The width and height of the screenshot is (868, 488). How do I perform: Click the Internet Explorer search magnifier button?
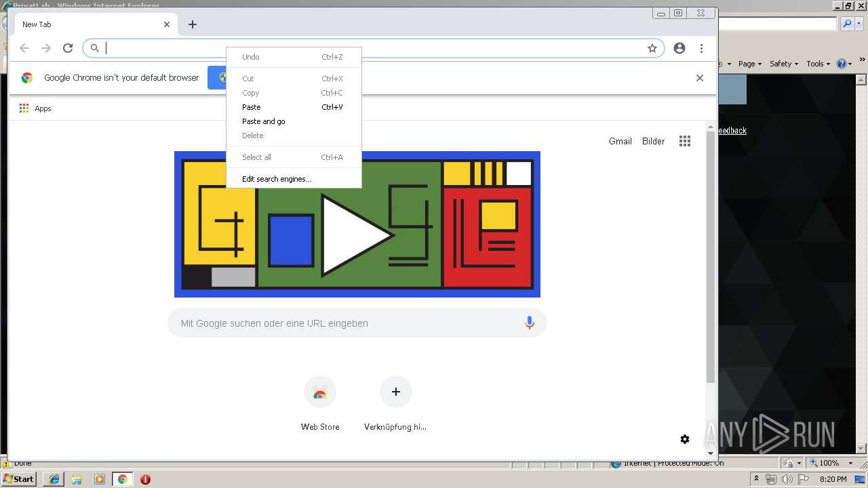[x=848, y=24]
